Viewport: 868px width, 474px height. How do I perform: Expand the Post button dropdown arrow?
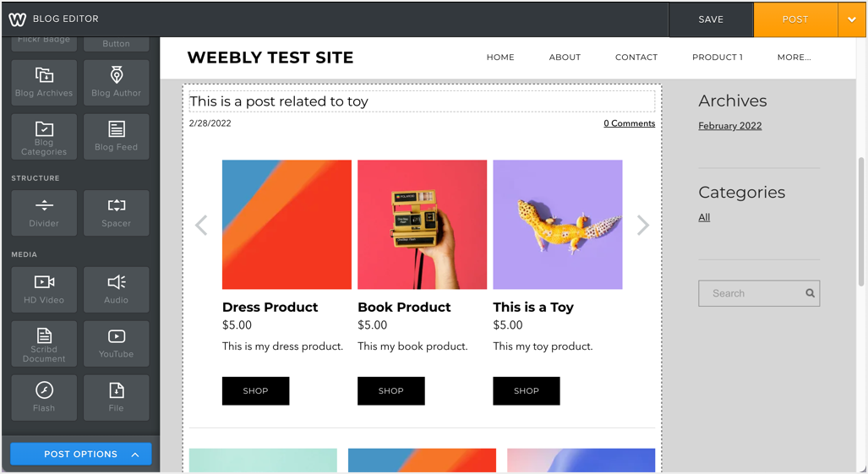[x=851, y=19]
